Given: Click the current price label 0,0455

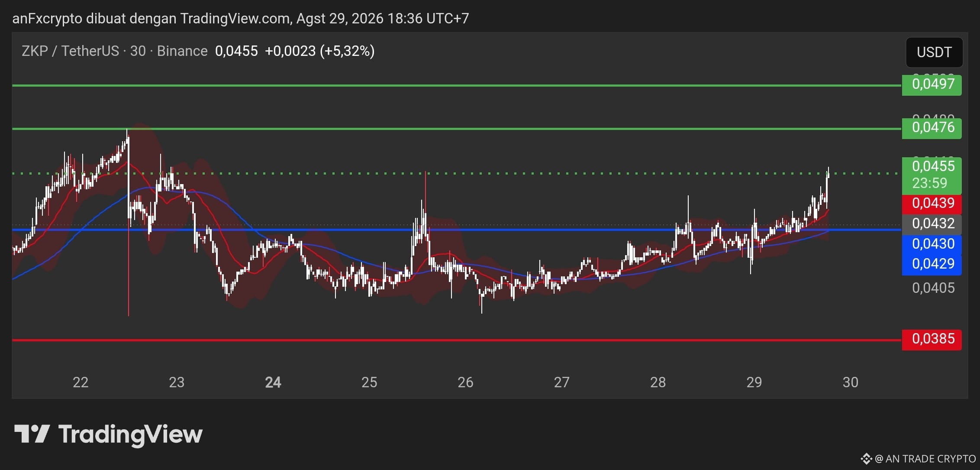Looking at the screenshot, I should pyautogui.click(x=933, y=166).
